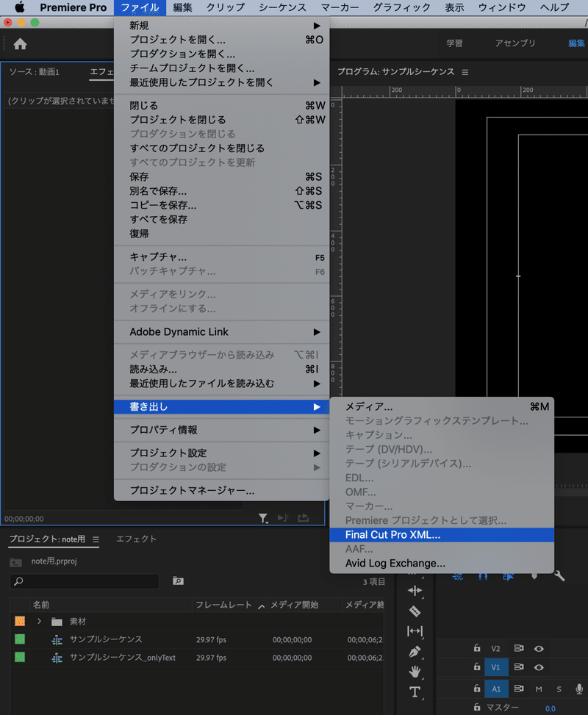Image resolution: width=588 pixels, height=715 pixels.
Task: Expand プロジェクト設定 submenu
Action: [x=317, y=453]
